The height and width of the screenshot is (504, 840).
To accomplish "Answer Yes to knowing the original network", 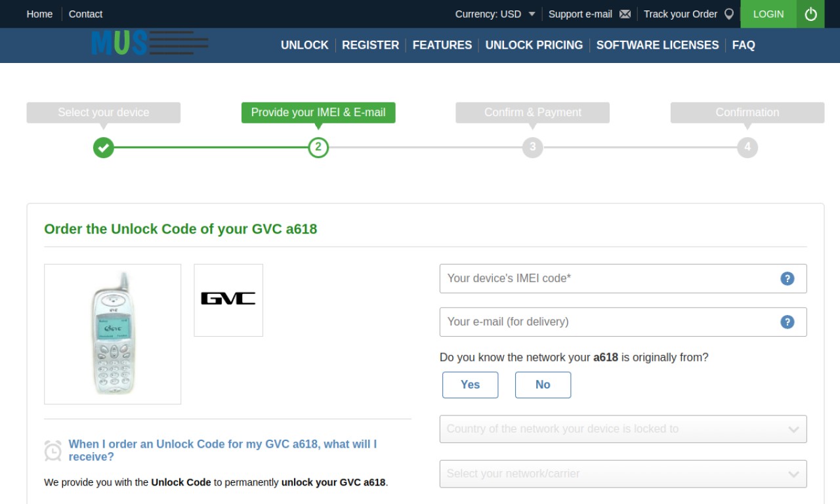I will (470, 385).
